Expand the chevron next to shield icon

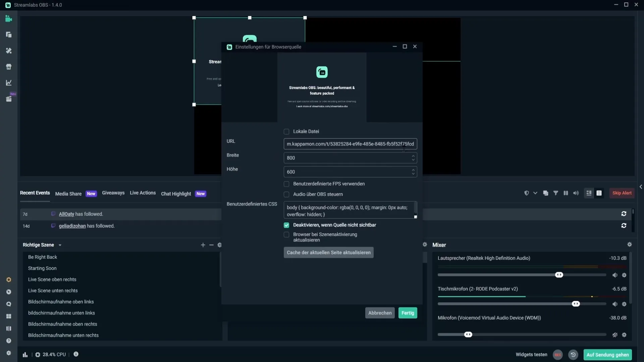(x=535, y=193)
